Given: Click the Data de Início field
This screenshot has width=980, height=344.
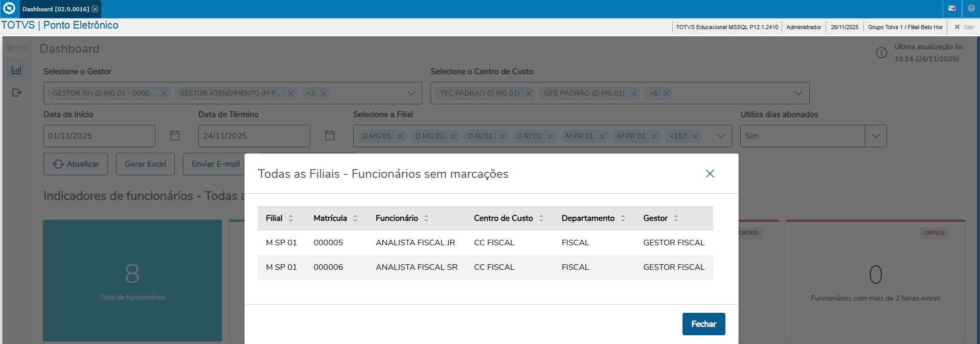Looking at the screenshot, I should (x=99, y=136).
